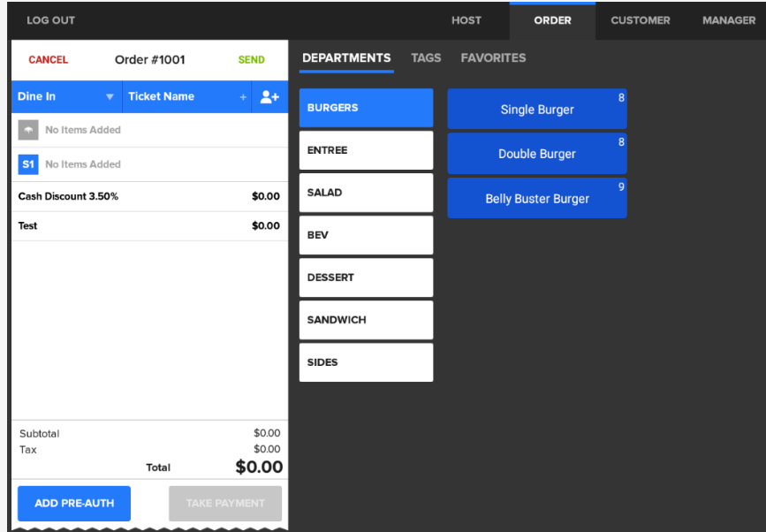The width and height of the screenshot is (766, 532).
Task: Click the Ticket Name field
Action: pos(177,97)
